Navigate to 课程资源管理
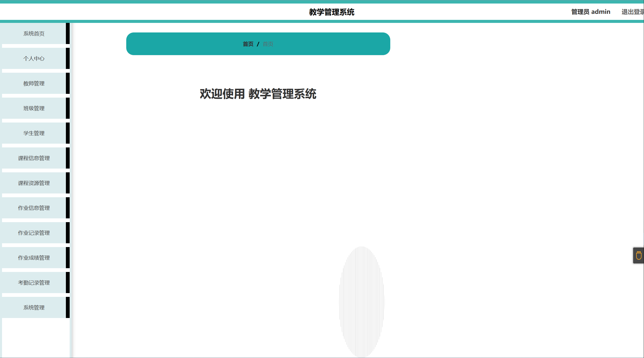 (34, 183)
